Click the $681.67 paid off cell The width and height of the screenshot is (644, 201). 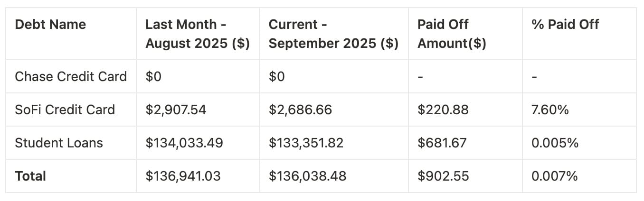click(442, 143)
